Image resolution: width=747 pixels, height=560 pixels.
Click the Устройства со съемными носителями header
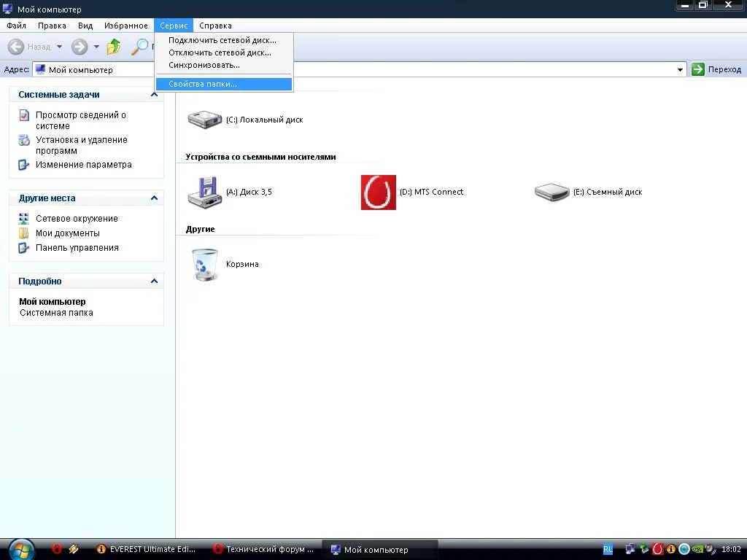pos(260,157)
